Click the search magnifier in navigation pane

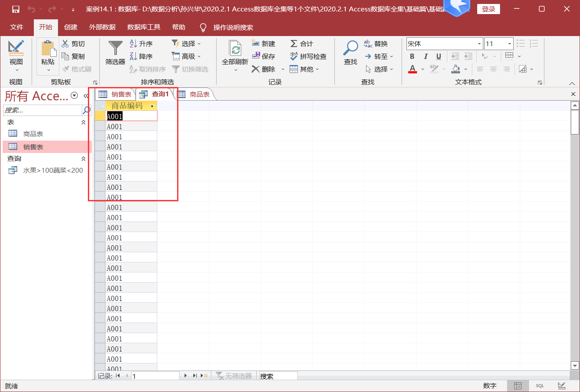click(87, 110)
